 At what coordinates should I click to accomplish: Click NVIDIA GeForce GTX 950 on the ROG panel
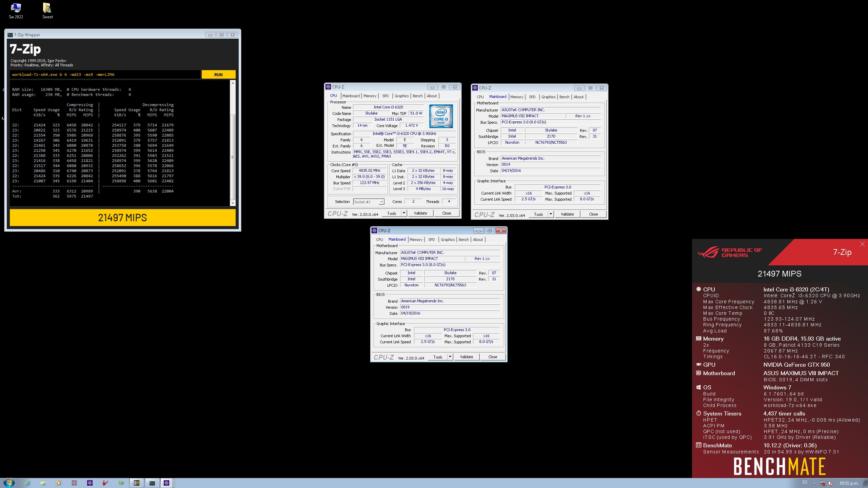(x=796, y=365)
